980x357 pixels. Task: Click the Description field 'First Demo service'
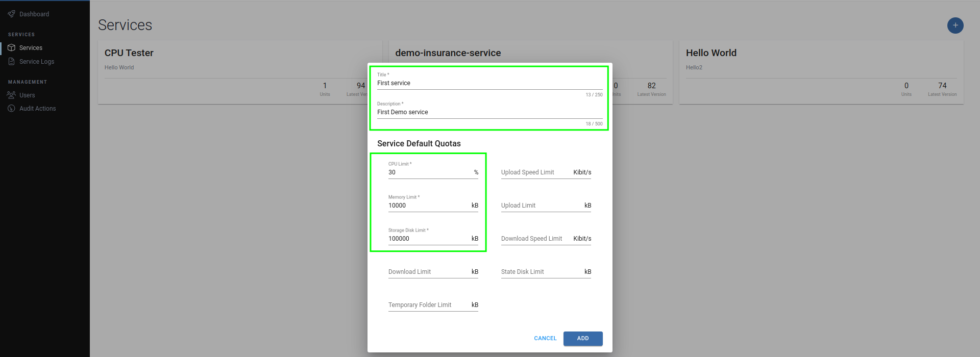point(489,112)
